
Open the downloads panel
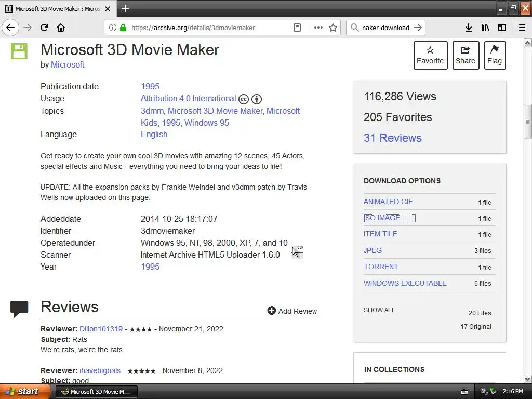coord(468,28)
